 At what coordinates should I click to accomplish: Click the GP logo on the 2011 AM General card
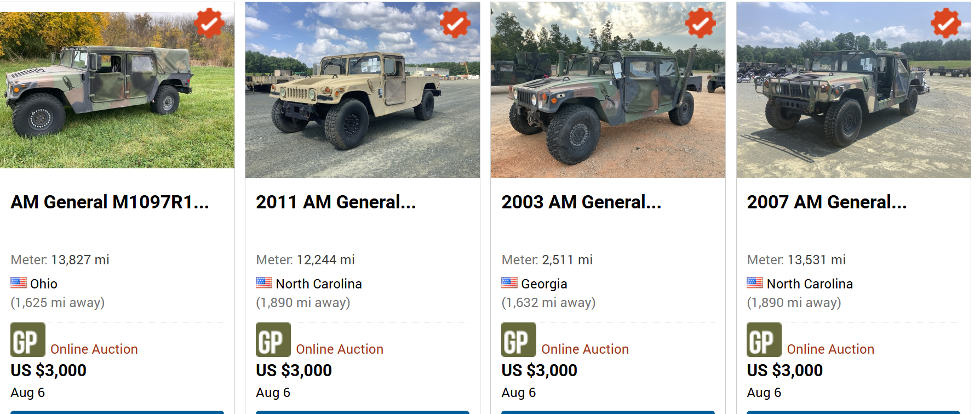point(273,340)
